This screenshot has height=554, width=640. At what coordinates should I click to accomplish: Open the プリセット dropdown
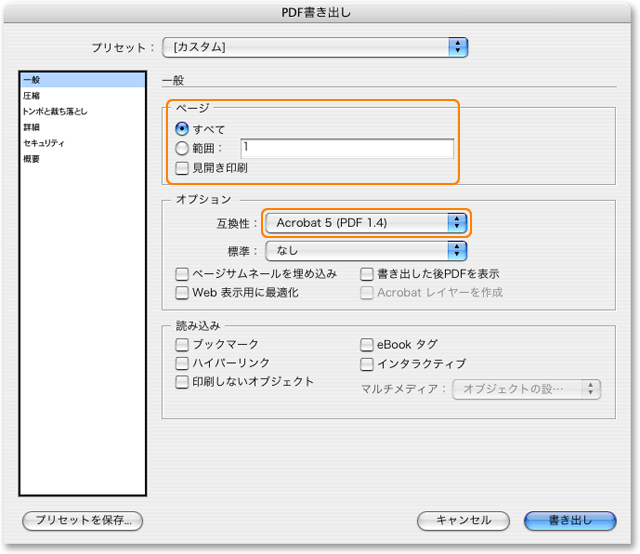click(317, 46)
